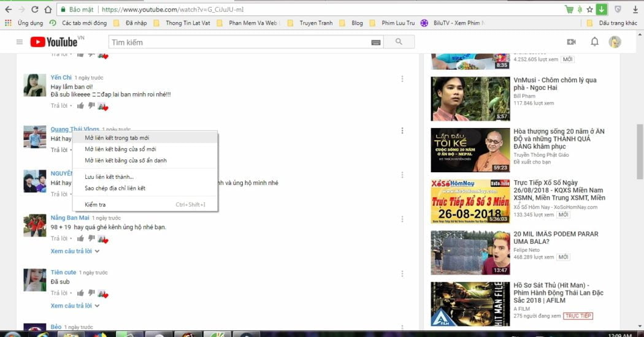Viewport: 644px width, 337px height.
Task: Open Phan Mem Va Web bookmarks folder
Action: (248, 23)
